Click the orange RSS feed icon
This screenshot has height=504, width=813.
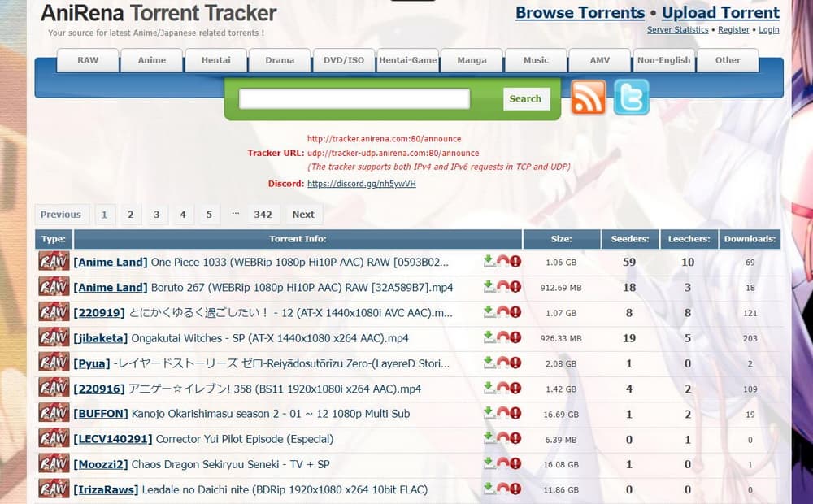tap(588, 98)
